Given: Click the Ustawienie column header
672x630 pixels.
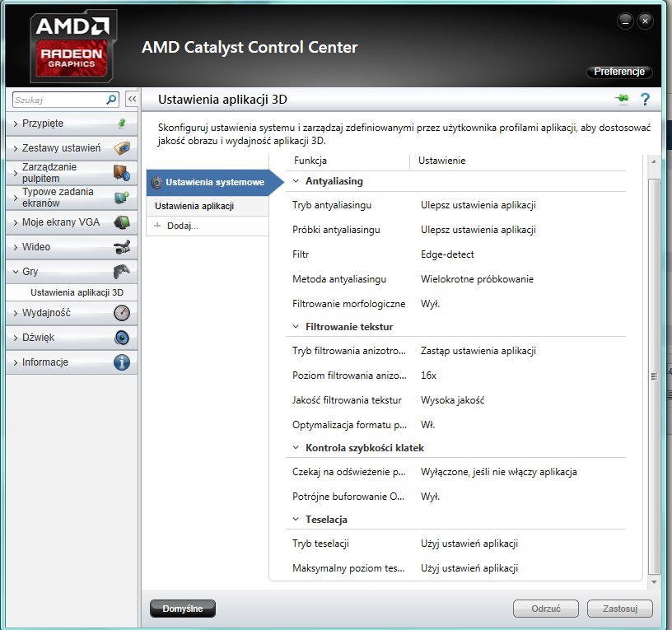Looking at the screenshot, I should pyautogui.click(x=441, y=161).
